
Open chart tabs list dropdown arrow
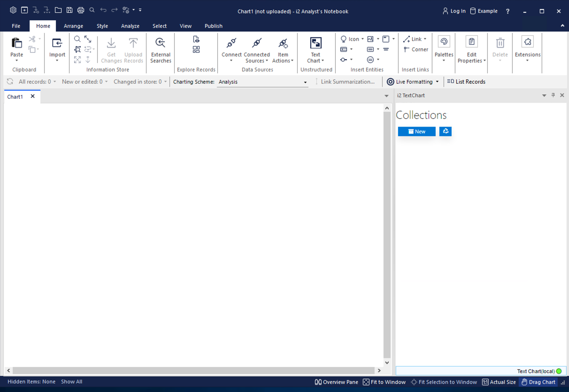[x=386, y=96]
